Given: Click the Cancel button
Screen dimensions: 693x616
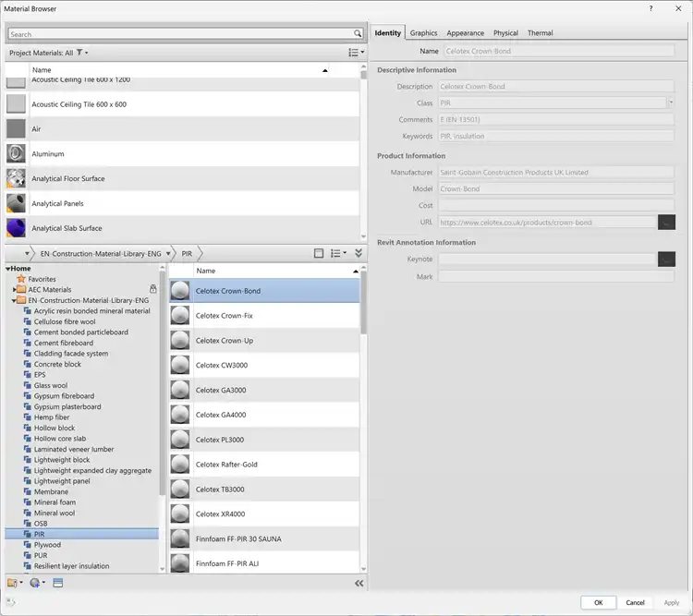Looking at the screenshot, I should tap(635, 602).
